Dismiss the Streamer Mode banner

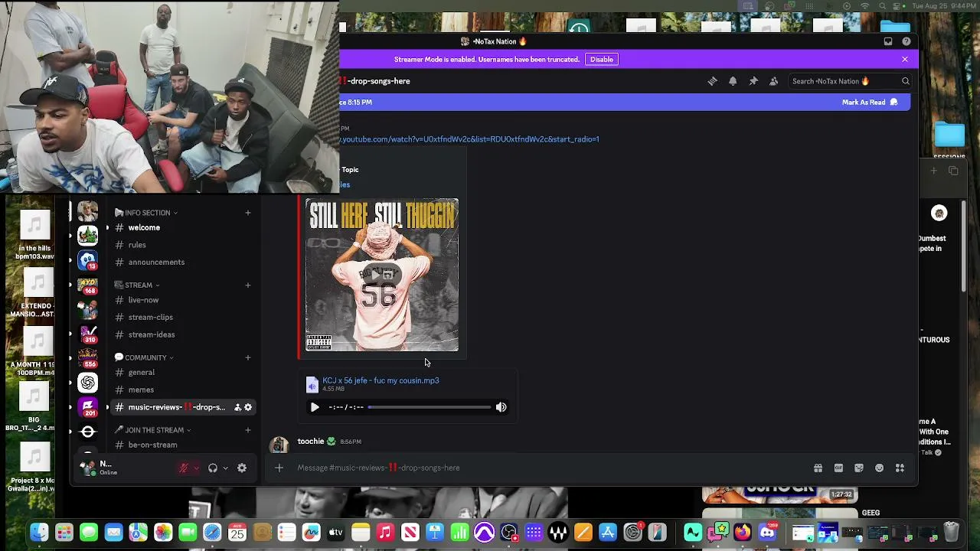pyautogui.click(x=905, y=59)
